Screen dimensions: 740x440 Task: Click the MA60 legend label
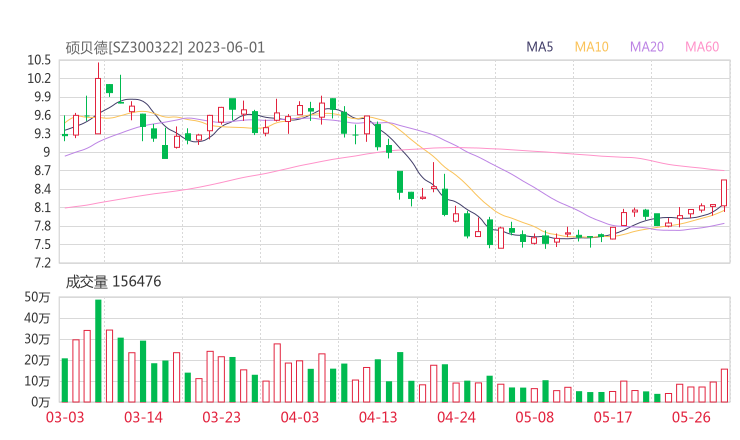pyautogui.click(x=702, y=47)
